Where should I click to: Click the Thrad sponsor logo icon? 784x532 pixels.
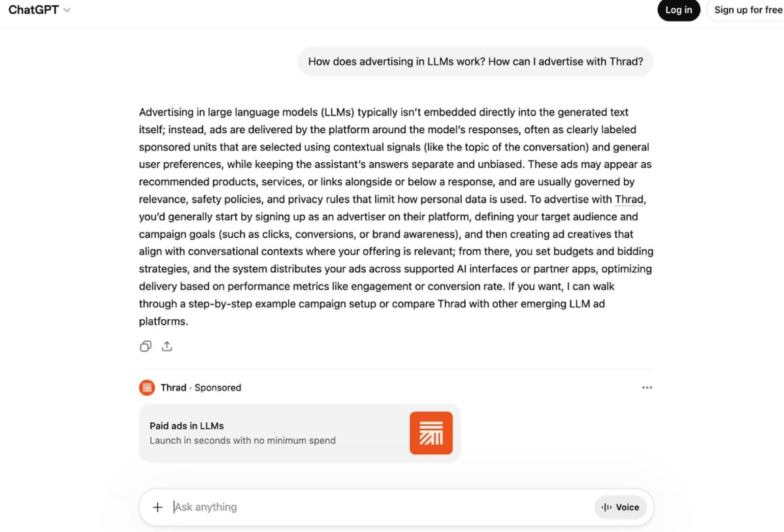[x=146, y=387]
